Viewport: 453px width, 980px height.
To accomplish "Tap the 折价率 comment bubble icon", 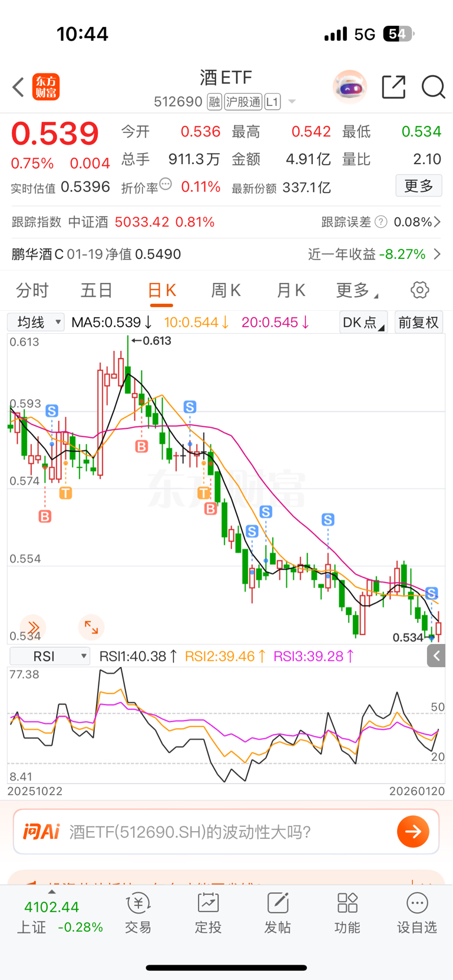I will [x=166, y=184].
